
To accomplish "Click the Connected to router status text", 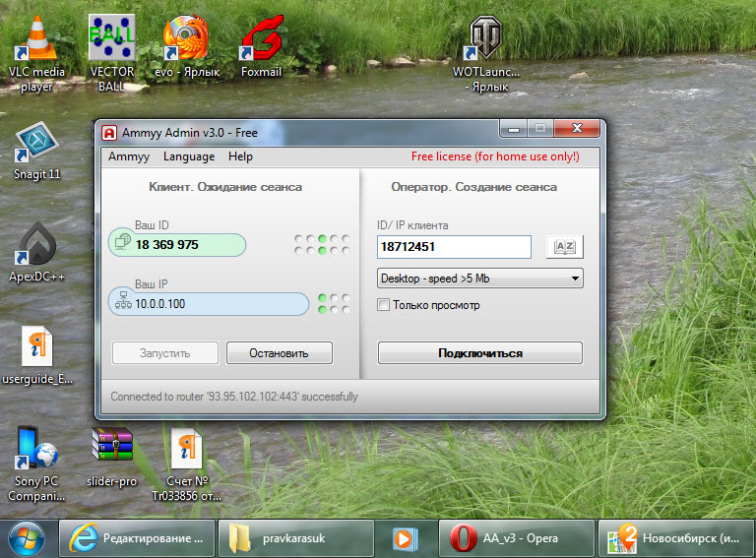I will [x=234, y=397].
